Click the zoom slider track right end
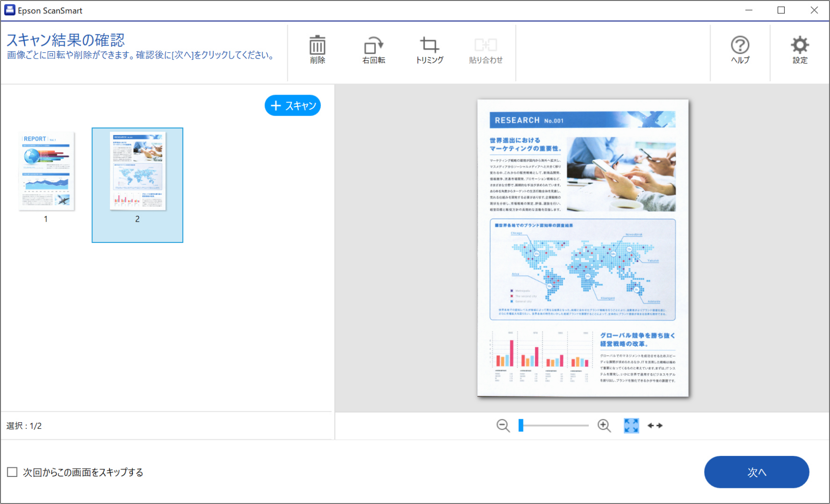 point(587,426)
